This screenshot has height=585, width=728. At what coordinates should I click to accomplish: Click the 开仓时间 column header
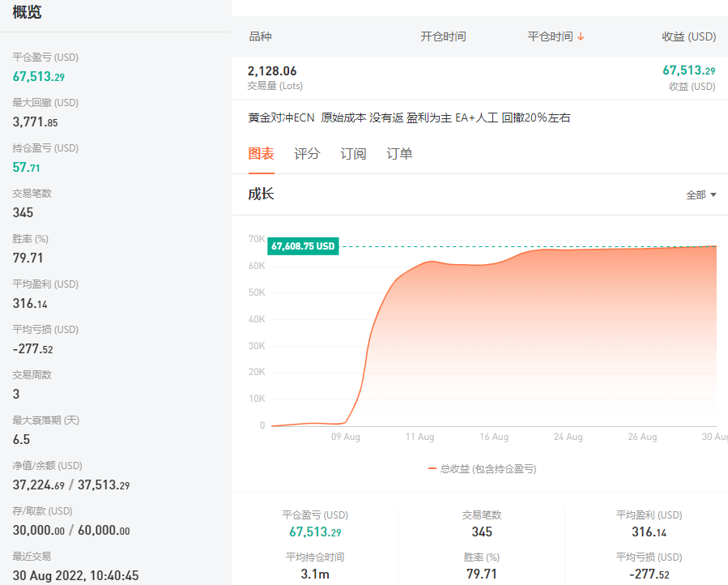click(443, 36)
